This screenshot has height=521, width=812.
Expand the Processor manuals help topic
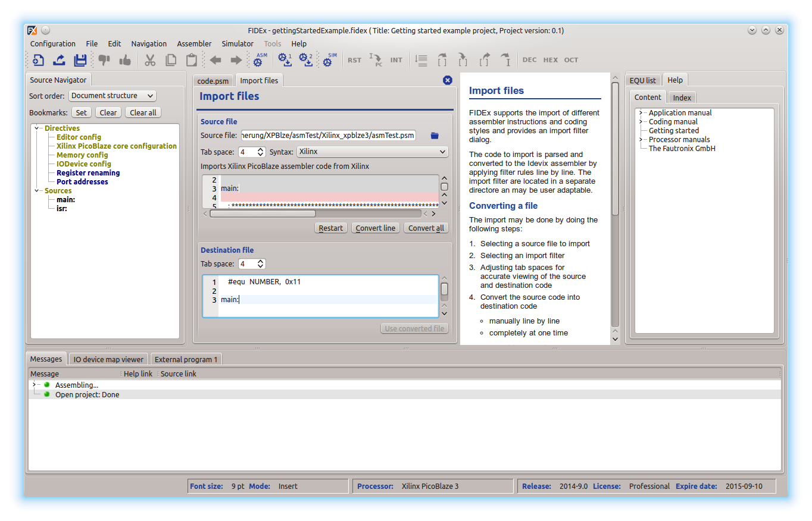point(641,140)
